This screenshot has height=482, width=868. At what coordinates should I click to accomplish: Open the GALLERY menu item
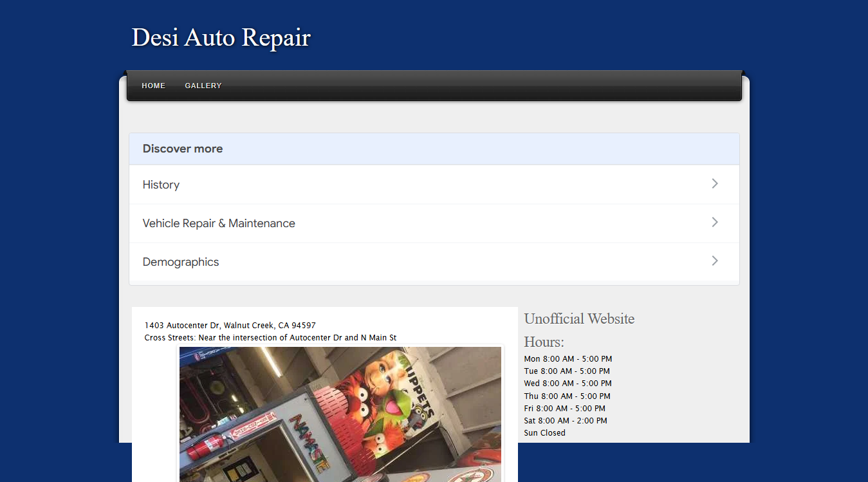(x=203, y=86)
